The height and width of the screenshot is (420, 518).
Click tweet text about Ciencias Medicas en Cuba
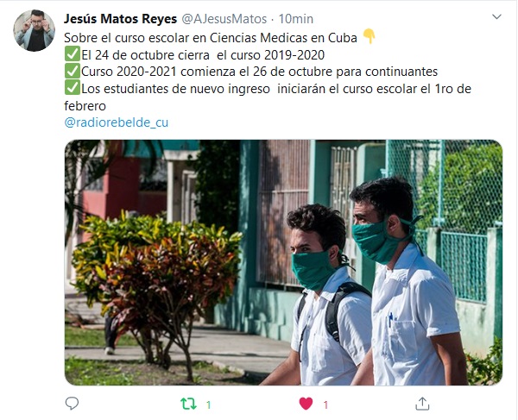tap(211, 38)
